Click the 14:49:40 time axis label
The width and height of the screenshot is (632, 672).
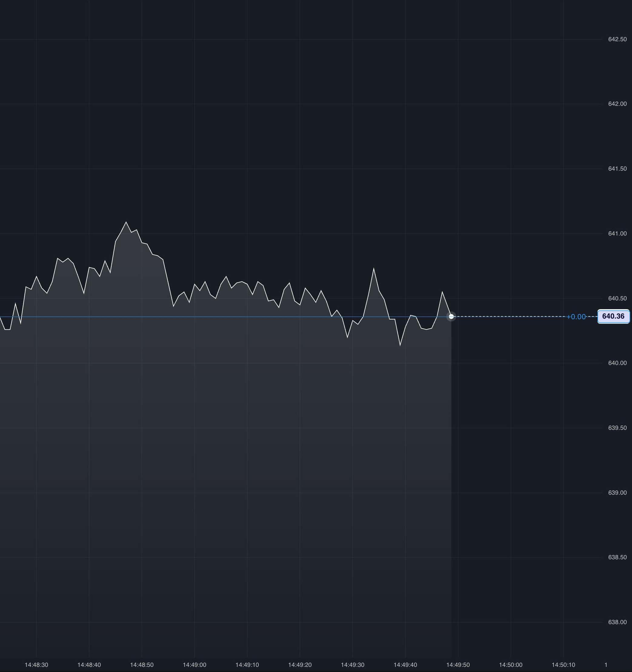(405, 665)
